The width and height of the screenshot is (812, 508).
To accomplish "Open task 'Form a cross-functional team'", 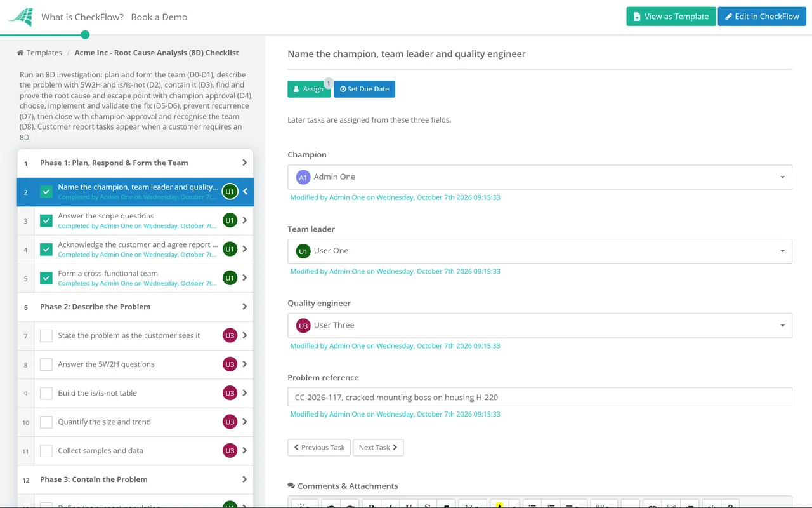I will pyautogui.click(x=108, y=274).
